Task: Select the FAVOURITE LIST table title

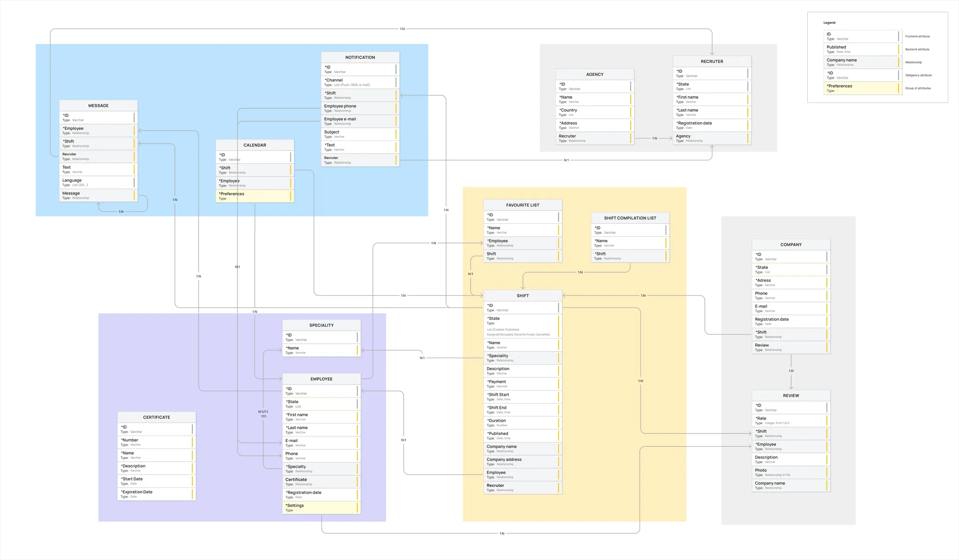Action: 523,205
